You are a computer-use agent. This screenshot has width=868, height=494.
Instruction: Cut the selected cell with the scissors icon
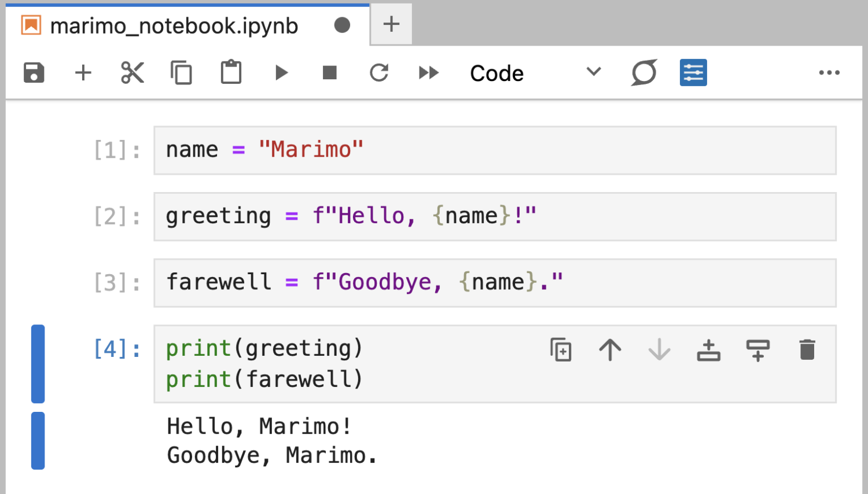coord(133,73)
